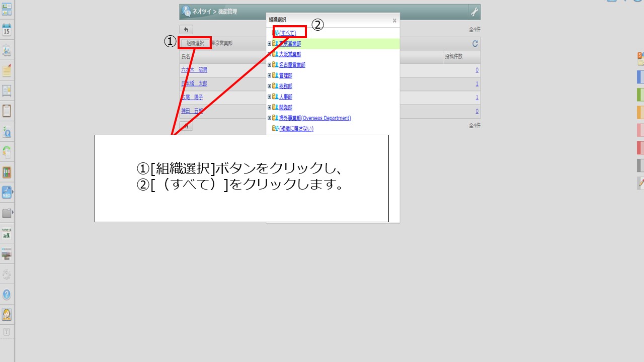Click the ネオツイ logo icon in header
Screen dimensions: 644x362
point(186,12)
